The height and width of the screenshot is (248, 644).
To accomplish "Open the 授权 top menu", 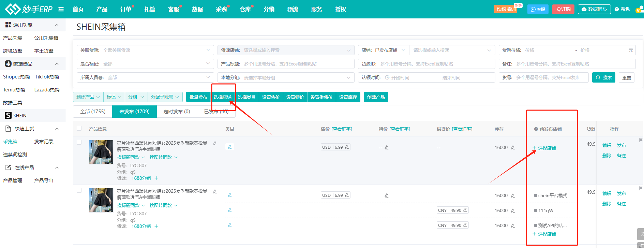I will [x=341, y=9].
